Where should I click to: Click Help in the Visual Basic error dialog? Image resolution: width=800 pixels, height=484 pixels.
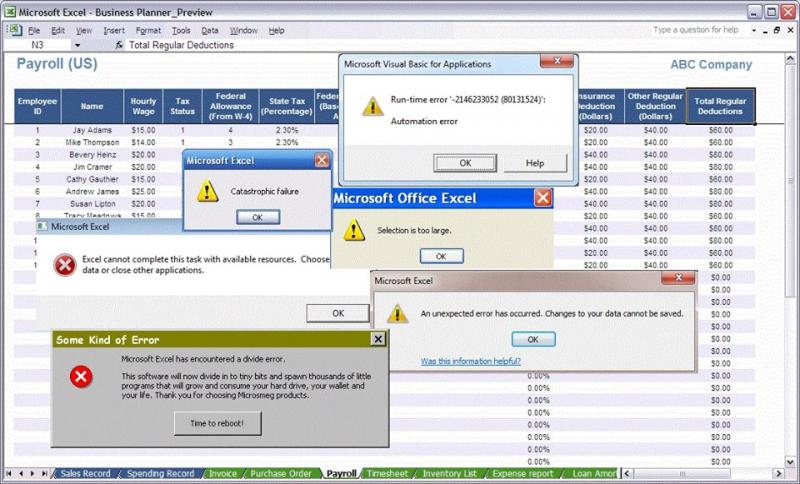coord(535,163)
